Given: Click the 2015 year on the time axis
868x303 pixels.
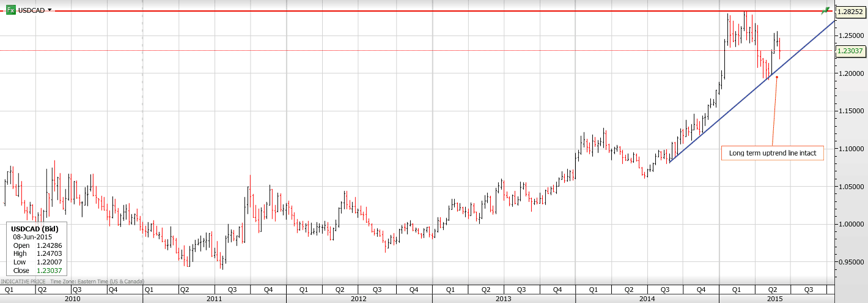Looking at the screenshot, I should point(775,299).
